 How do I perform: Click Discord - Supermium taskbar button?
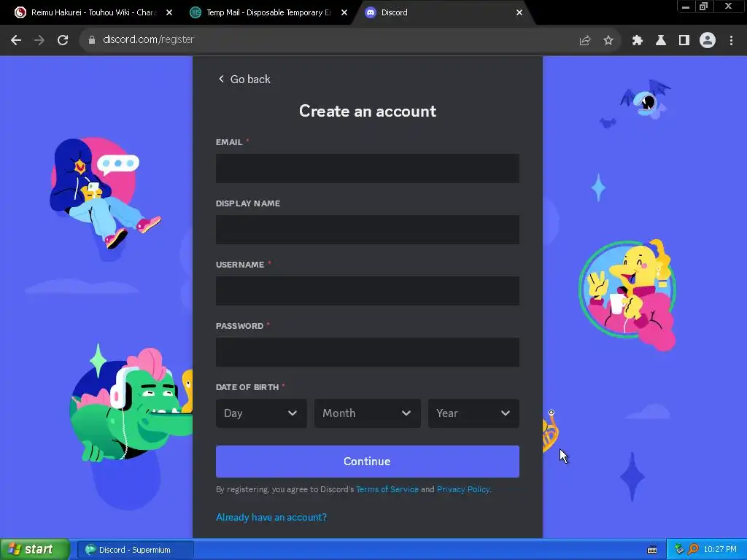pos(135,550)
